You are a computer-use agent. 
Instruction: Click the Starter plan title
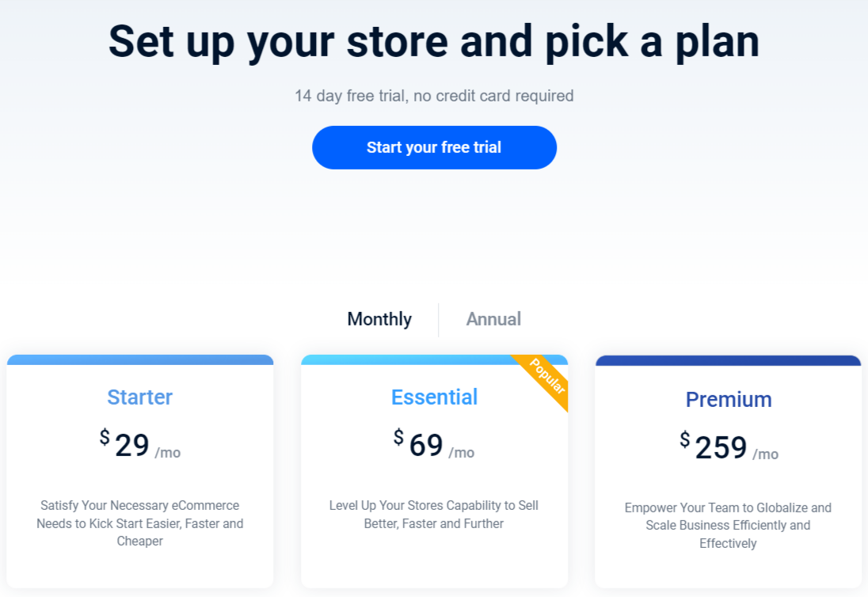[x=140, y=397]
